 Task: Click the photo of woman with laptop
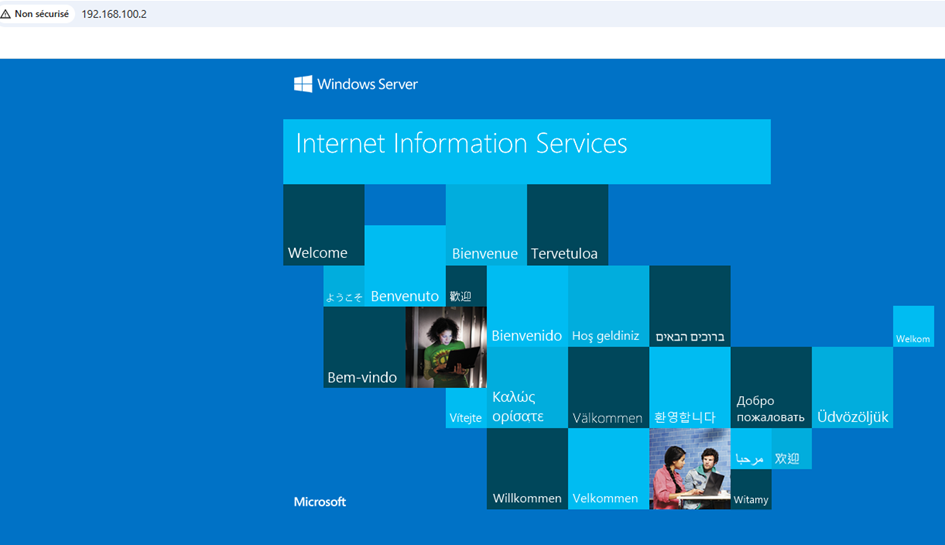(x=446, y=347)
